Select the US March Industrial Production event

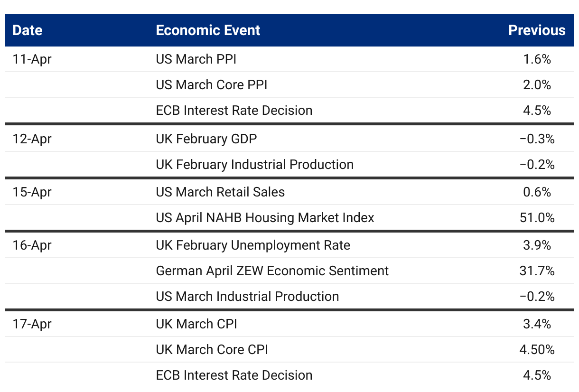[x=247, y=297]
